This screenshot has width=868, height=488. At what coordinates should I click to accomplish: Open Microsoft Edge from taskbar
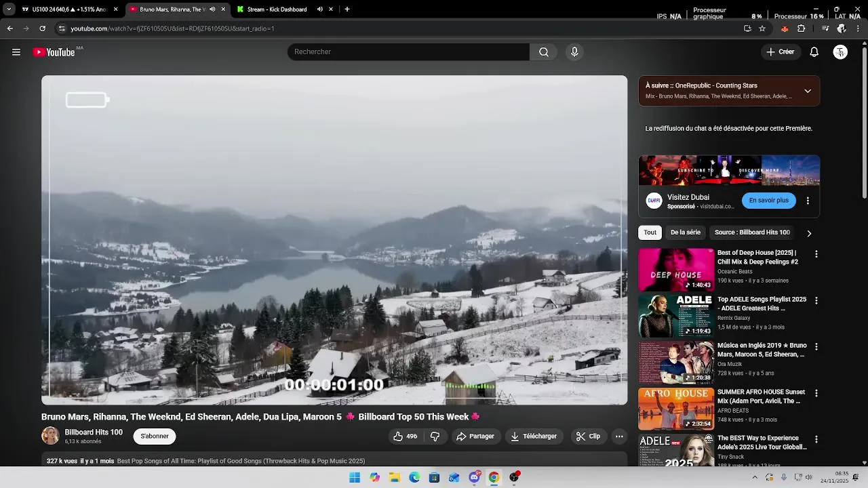click(414, 477)
